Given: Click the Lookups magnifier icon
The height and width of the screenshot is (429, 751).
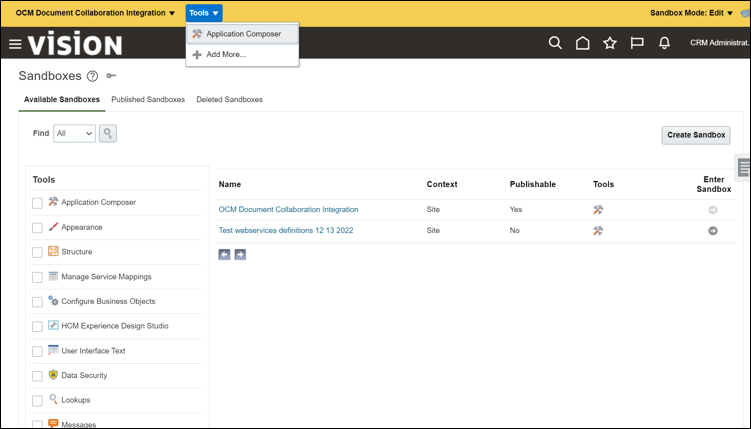Looking at the screenshot, I should tap(53, 399).
